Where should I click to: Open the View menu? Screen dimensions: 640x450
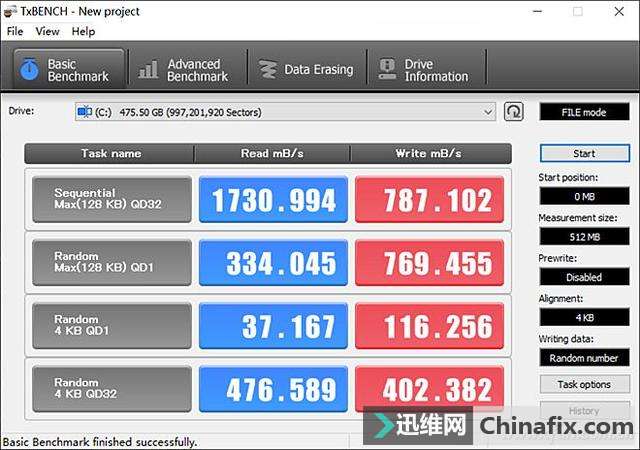[47, 31]
